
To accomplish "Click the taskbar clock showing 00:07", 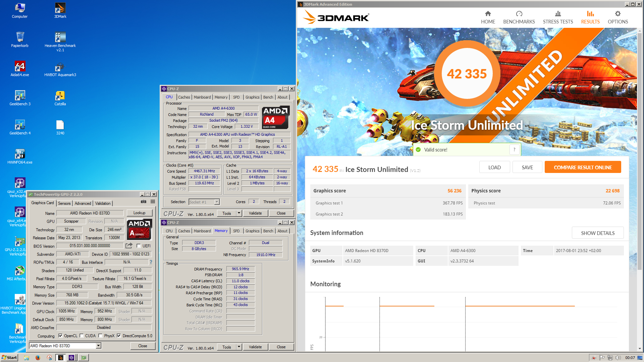I will pyautogui.click(x=630, y=358).
